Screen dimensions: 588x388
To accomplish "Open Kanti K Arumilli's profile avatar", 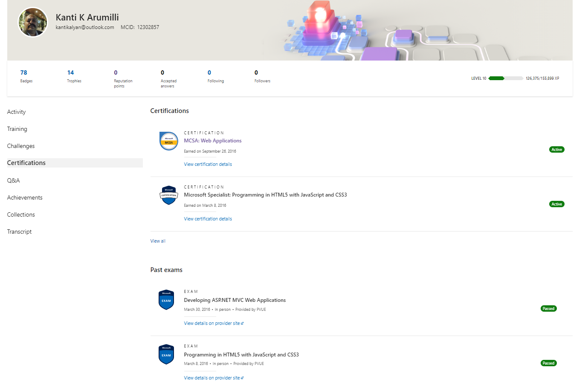I will [33, 22].
